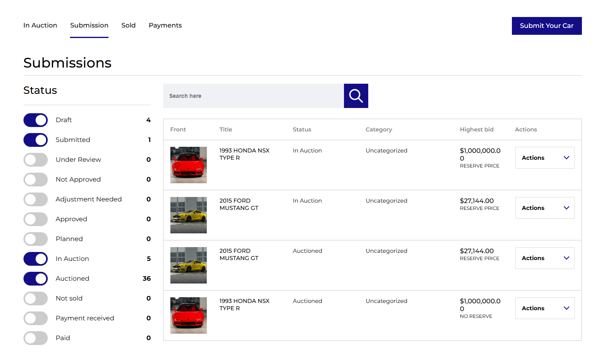
Task: Click the Status column header
Action: pos(302,129)
